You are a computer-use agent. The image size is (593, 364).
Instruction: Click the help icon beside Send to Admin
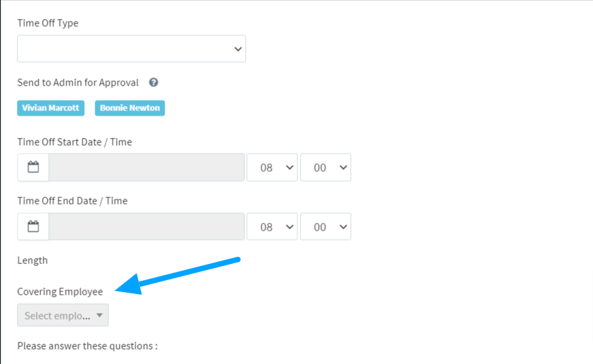pyautogui.click(x=153, y=82)
